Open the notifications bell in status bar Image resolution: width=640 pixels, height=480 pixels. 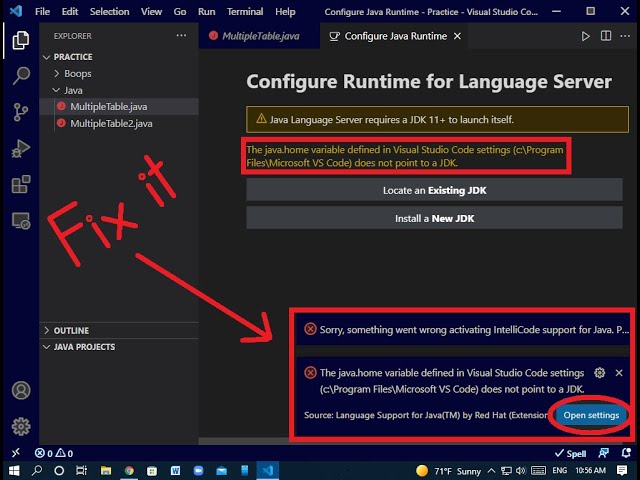[x=626, y=453]
